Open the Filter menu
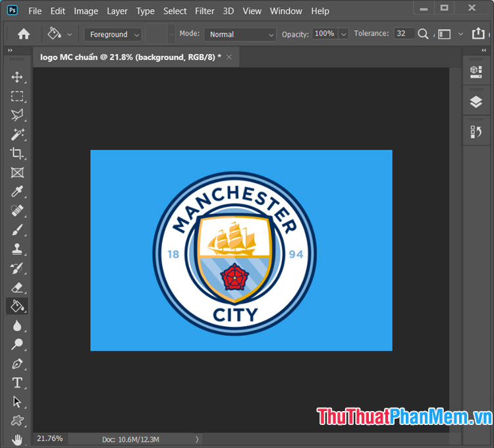Viewport: 494px width, 448px height. [x=204, y=11]
